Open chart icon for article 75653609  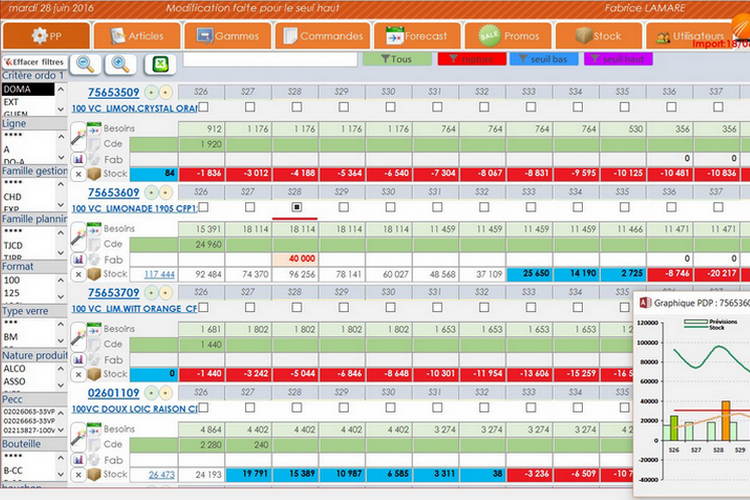[79, 259]
